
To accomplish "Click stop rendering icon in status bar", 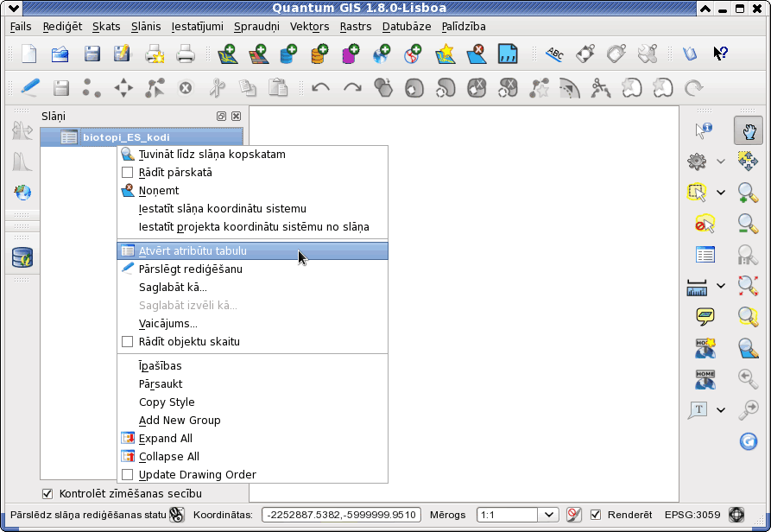I will 574,515.
